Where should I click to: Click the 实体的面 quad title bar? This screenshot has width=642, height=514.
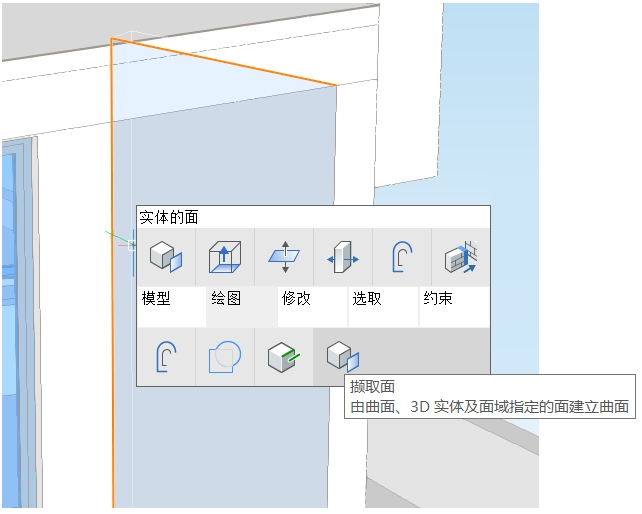coord(313,217)
